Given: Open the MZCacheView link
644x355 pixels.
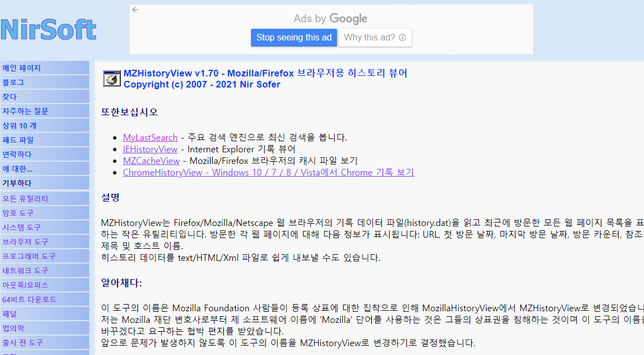Looking at the screenshot, I should click(151, 161).
